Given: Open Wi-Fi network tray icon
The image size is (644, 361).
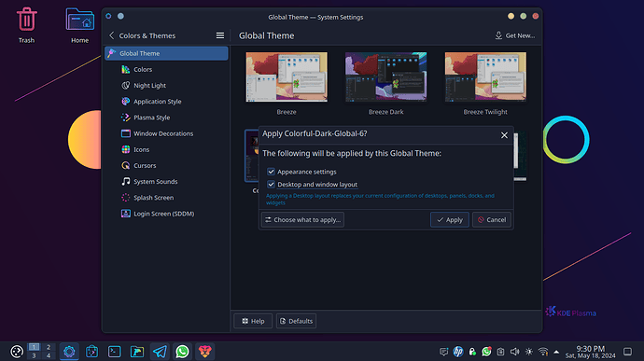Looking at the screenshot, I should tap(543, 352).
